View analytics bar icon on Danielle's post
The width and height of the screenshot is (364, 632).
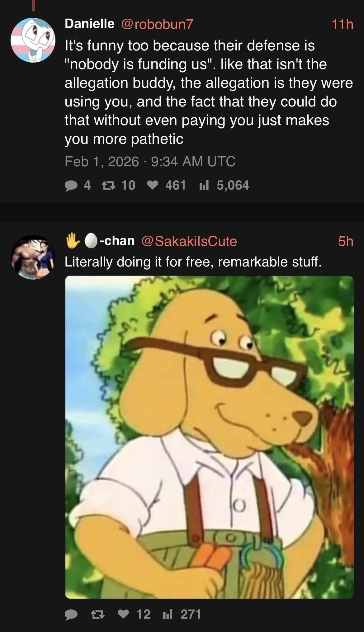pyautogui.click(x=204, y=186)
